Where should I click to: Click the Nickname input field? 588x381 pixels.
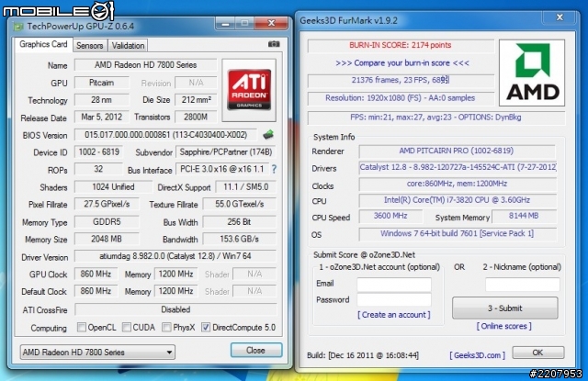523,285
